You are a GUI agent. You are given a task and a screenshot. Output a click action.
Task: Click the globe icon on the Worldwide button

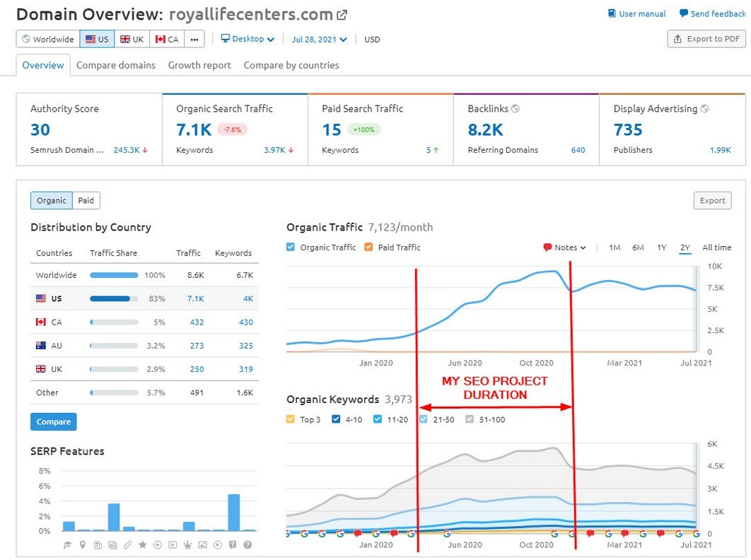click(x=26, y=40)
